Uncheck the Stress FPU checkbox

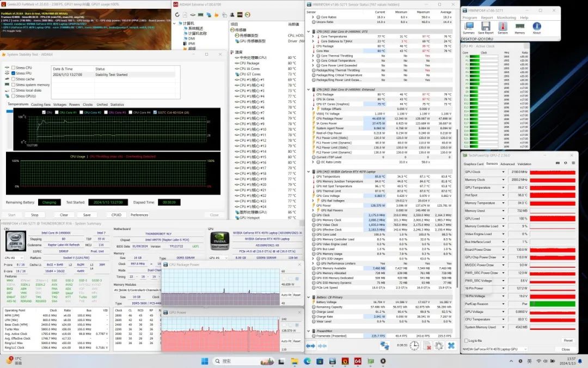pos(13,73)
